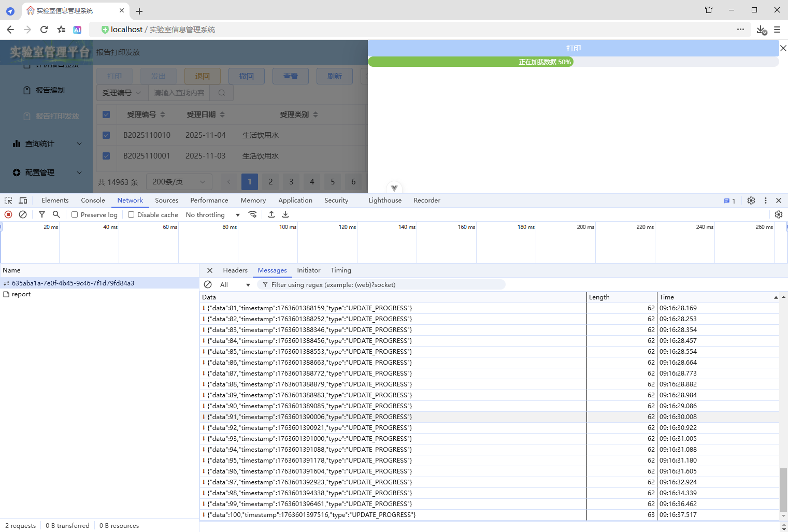Toggle the select-all header checkbox

click(x=106, y=114)
